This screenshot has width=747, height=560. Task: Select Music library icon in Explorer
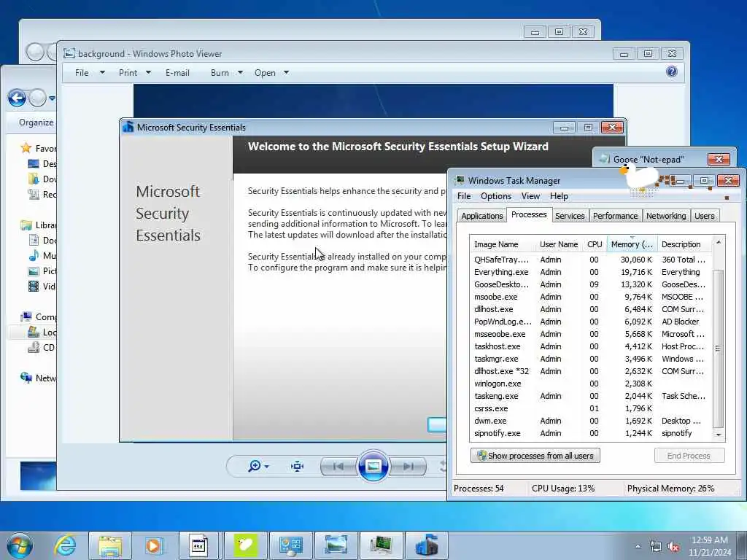(34, 255)
